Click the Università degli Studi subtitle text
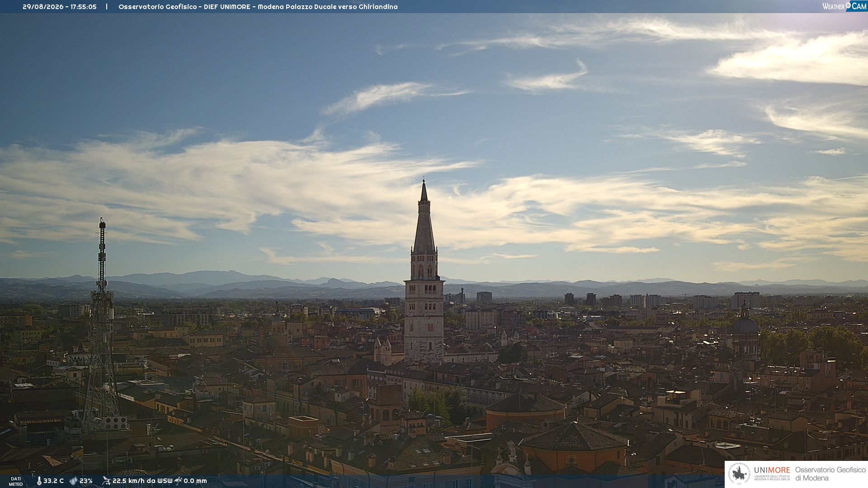The image size is (868, 488). tap(772, 478)
